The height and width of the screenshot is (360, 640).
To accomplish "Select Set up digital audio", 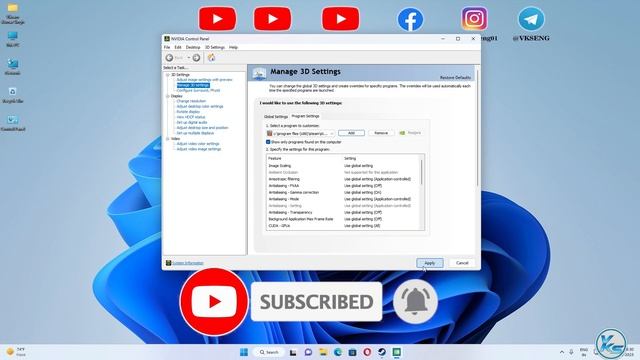I will point(192,122).
